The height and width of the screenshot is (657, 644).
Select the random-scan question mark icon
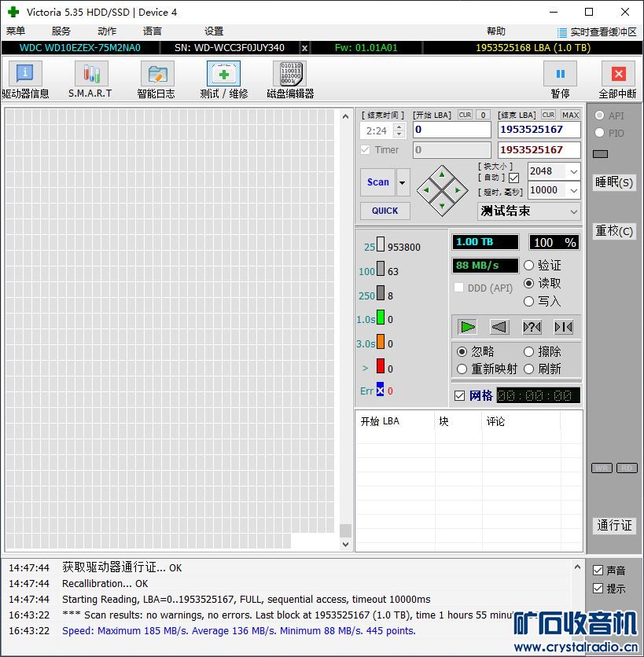click(x=532, y=327)
